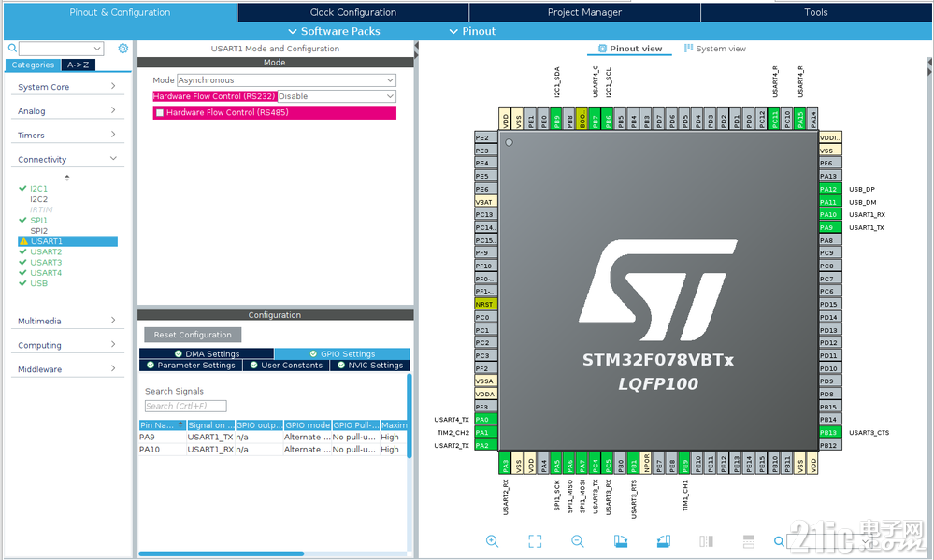
Task: Sort by the Pin Name column header
Action: (x=162, y=424)
